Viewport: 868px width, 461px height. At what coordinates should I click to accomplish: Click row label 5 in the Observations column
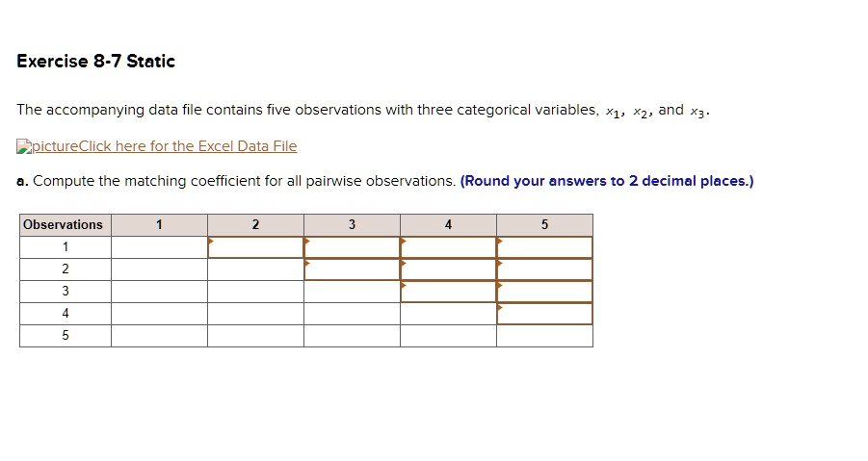click(x=66, y=336)
